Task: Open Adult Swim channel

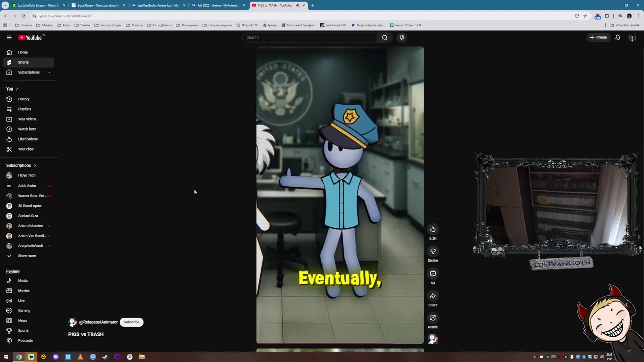Action: (x=29, y=186)
